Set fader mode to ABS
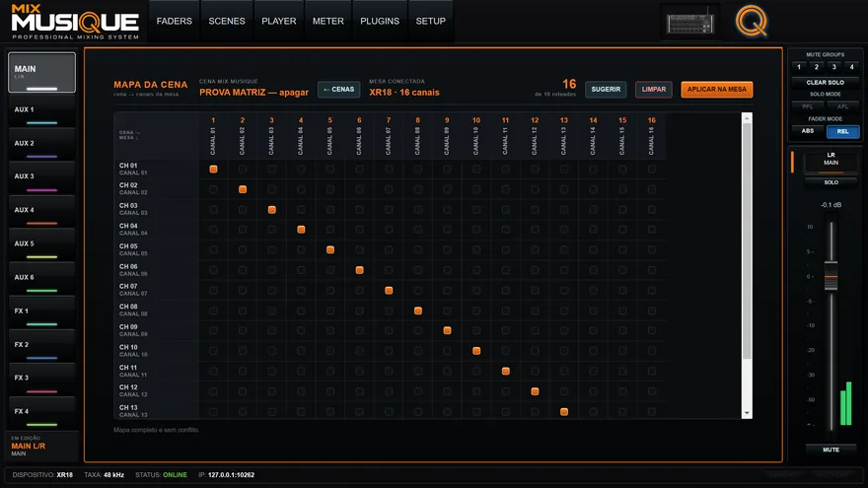Image resolution: width=868 pixels, height=488 pixels. point(808,131)
